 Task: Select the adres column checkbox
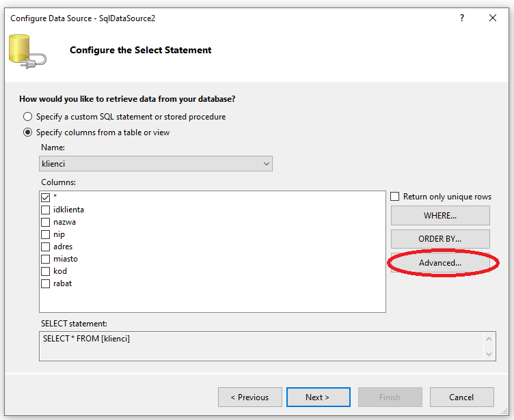click(46, 247)
